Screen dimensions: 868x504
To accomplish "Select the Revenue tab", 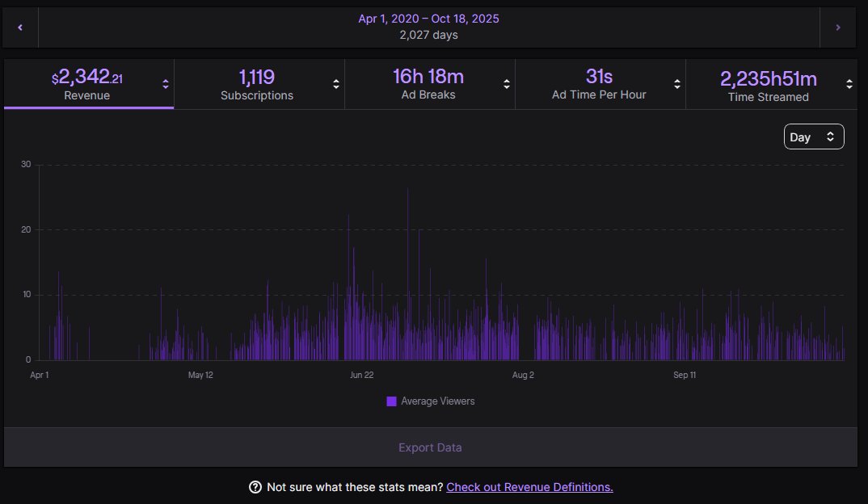I will [86, 83].
